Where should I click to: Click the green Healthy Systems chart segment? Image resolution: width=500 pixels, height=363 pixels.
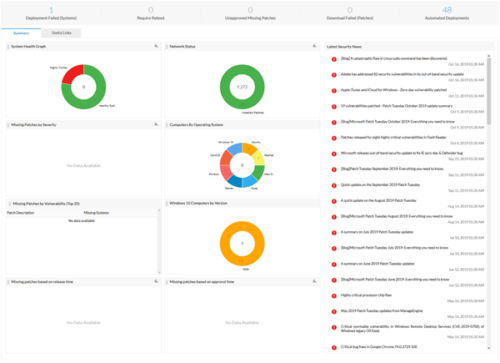pos(95,99)
